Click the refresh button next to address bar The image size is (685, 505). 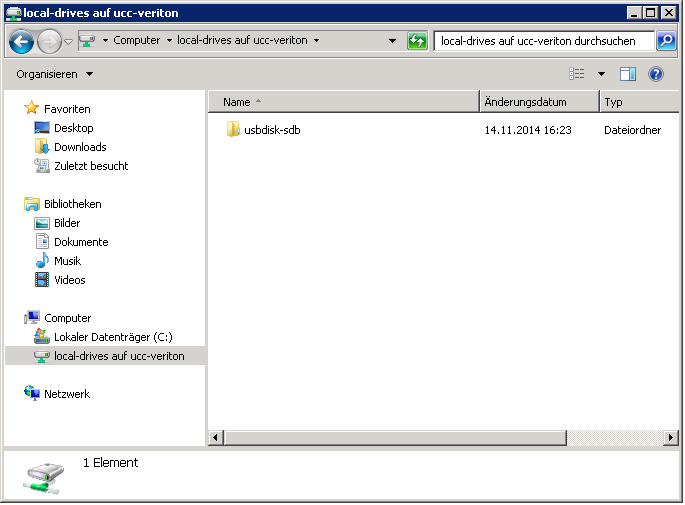coord(417,41)
